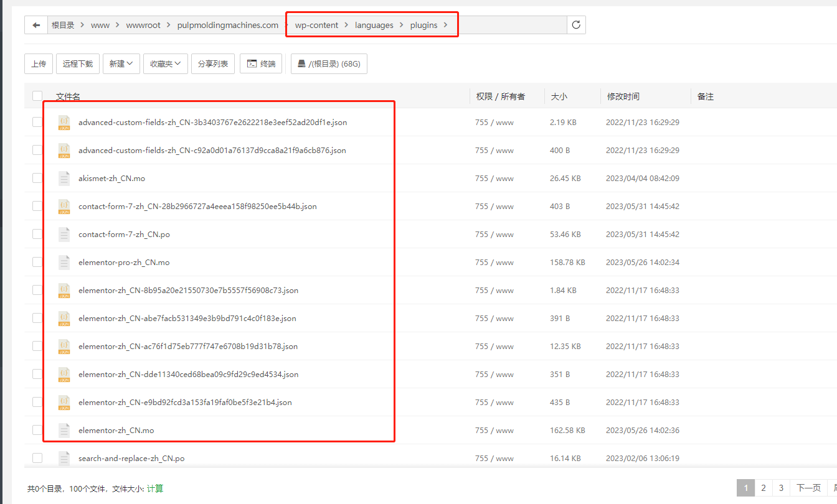Click JSON icon of elementor-zh_CN-abe7facb file
Image resolution: width=837 pixels, height=504 pixels.
click(64, 319)
